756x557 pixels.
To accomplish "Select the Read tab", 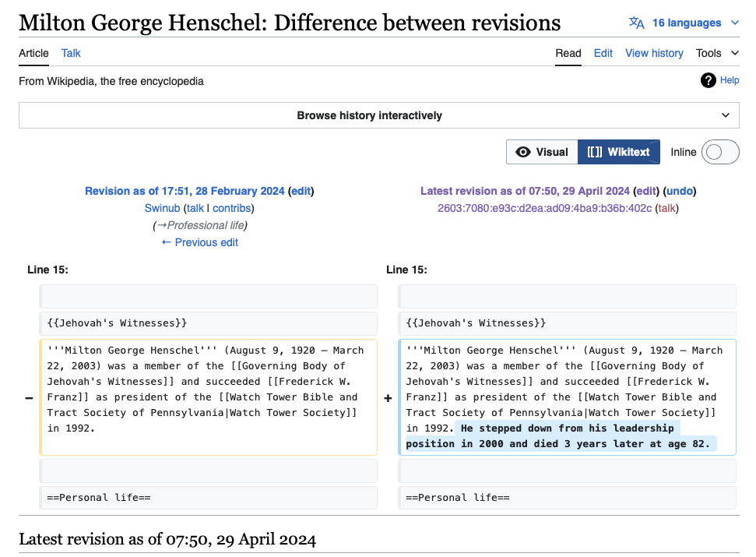I will 568,53.
